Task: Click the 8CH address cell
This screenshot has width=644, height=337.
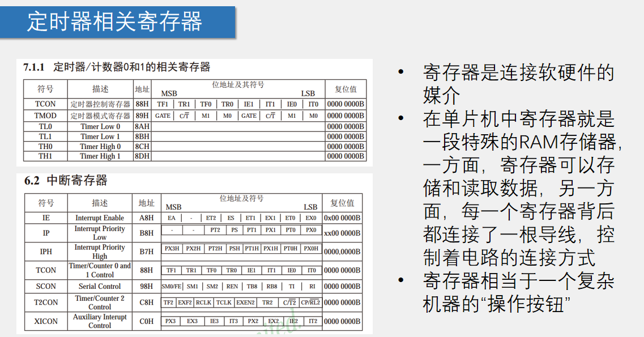Action: (142, 146)
